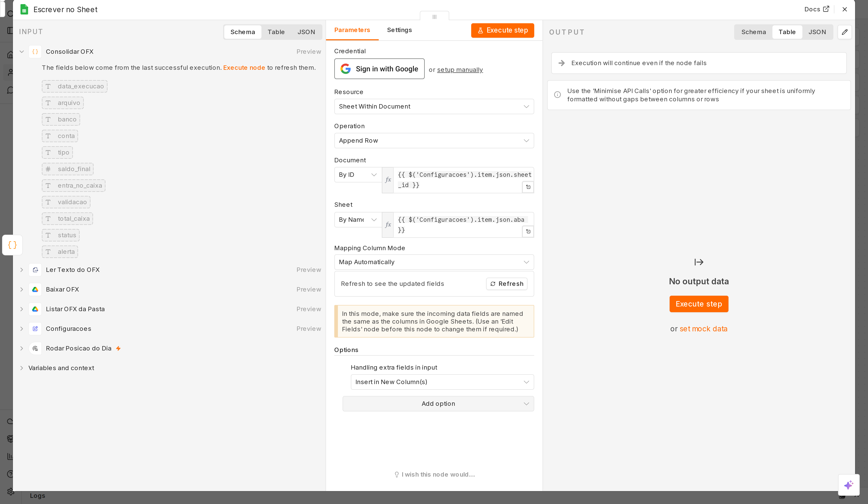Viewport: 868px width, 504px height.
Task: Click the Configuracoes edit node icon
Action: 35,329
